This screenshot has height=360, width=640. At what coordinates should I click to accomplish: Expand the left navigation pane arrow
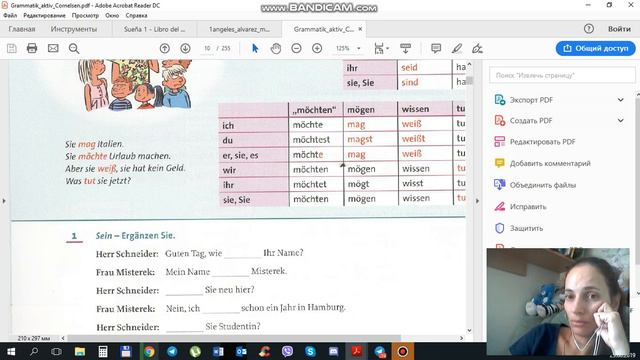4,201
